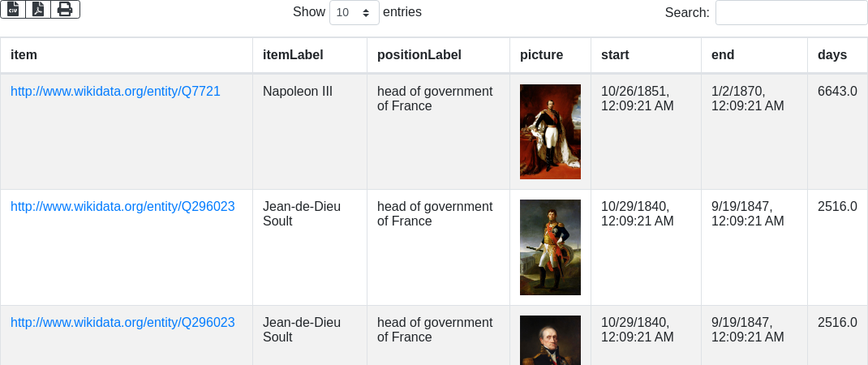Open the first Q296023 entity link
This screenshot has width=868, height=365.
122,207
